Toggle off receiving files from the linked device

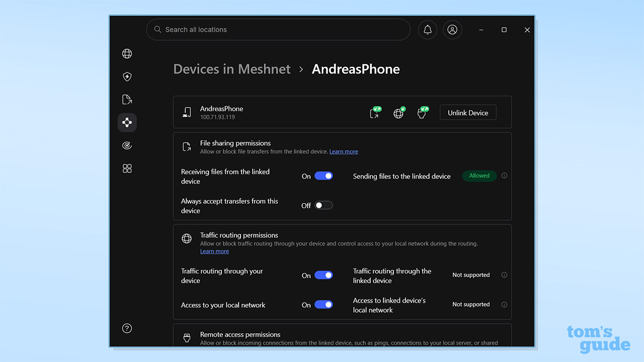(324, 175)
